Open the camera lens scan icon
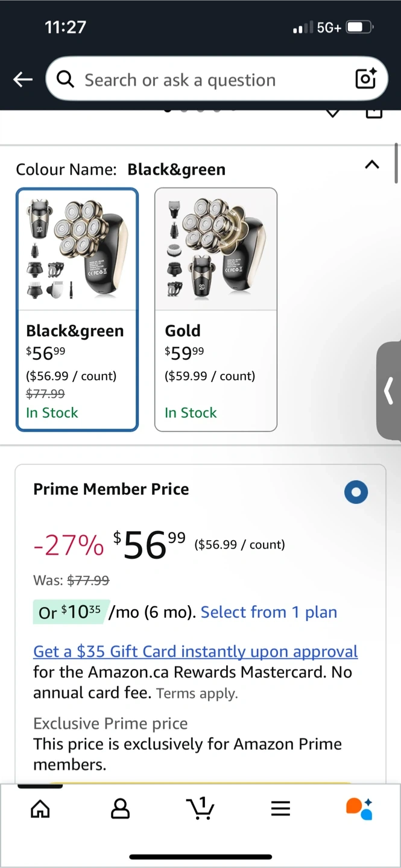This screenshot has height=868, width=401. click(x=365, y=79)
